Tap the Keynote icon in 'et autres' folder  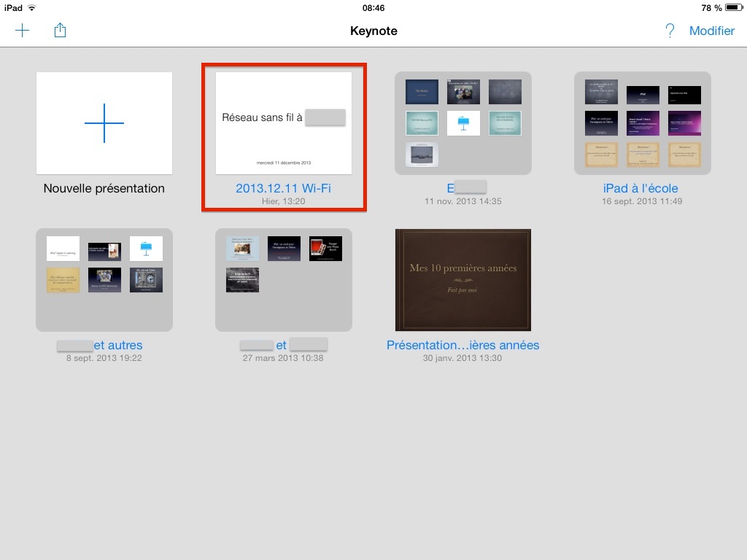point(146,249)
